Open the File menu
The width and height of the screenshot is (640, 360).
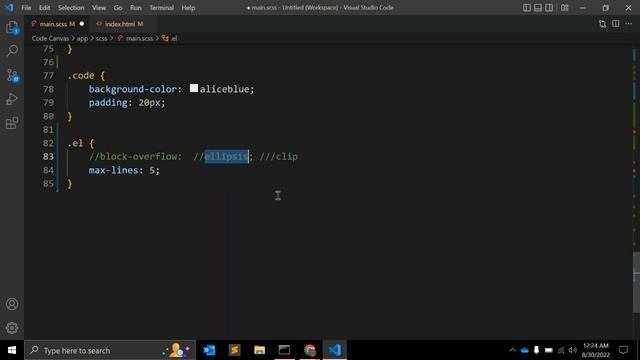coord(26,8)
